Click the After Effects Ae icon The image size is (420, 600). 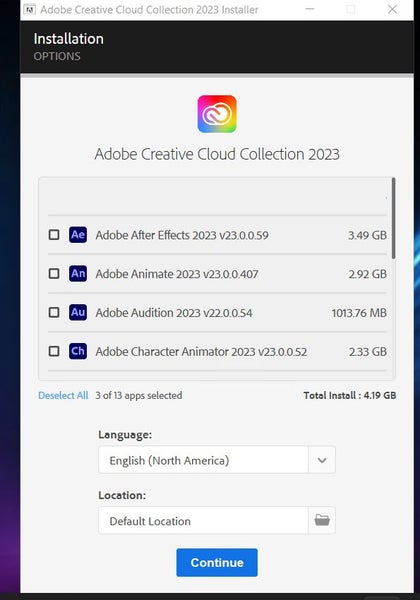pyautogui.click(x=78, y=235)
